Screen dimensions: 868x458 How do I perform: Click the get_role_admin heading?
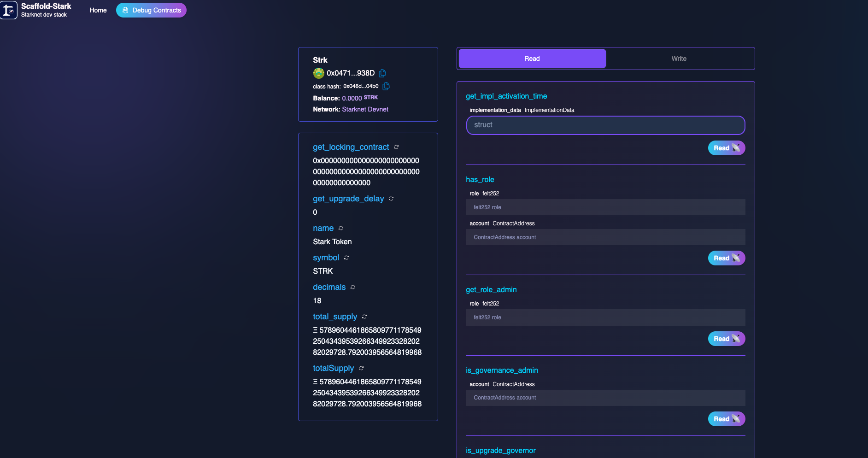tap(491, 289)
